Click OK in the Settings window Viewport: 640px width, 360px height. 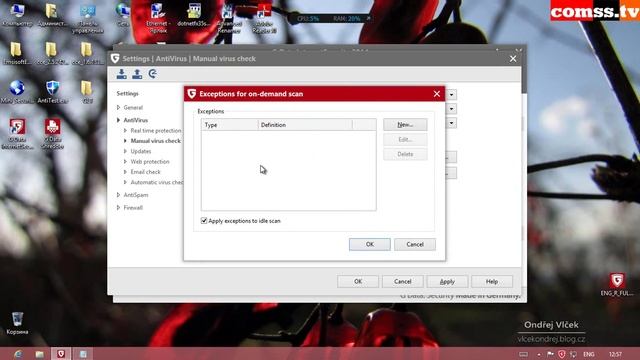(x=358, y=282)
